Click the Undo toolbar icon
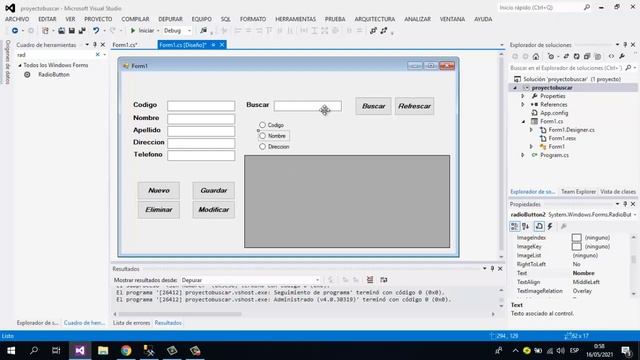Screen dimensions: 640x360 (x=96, y=31)
